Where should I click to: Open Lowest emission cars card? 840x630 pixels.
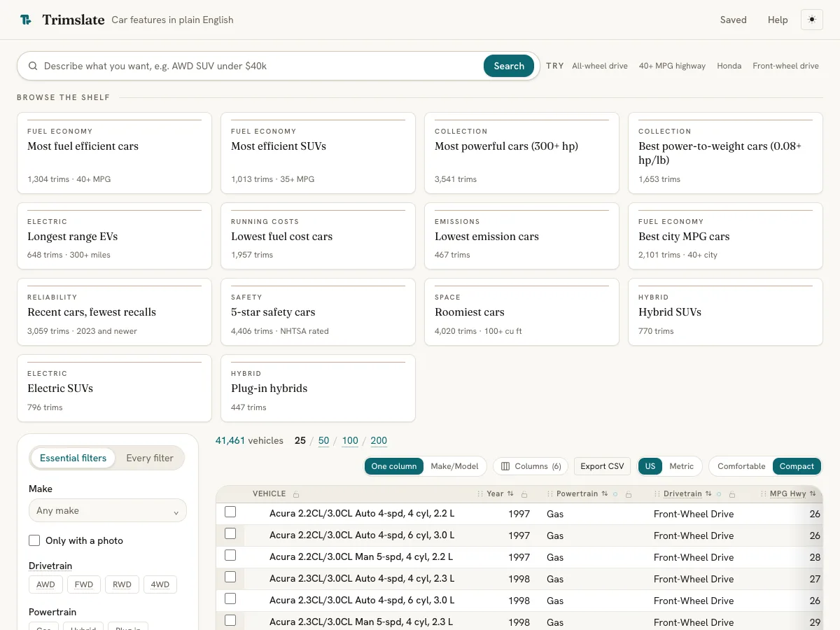click(521, 236)
